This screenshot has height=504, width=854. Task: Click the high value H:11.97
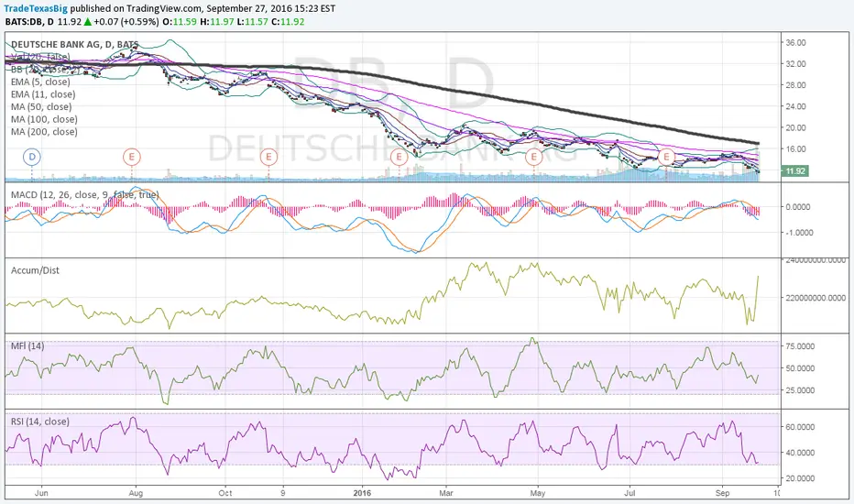coord(217,22)
